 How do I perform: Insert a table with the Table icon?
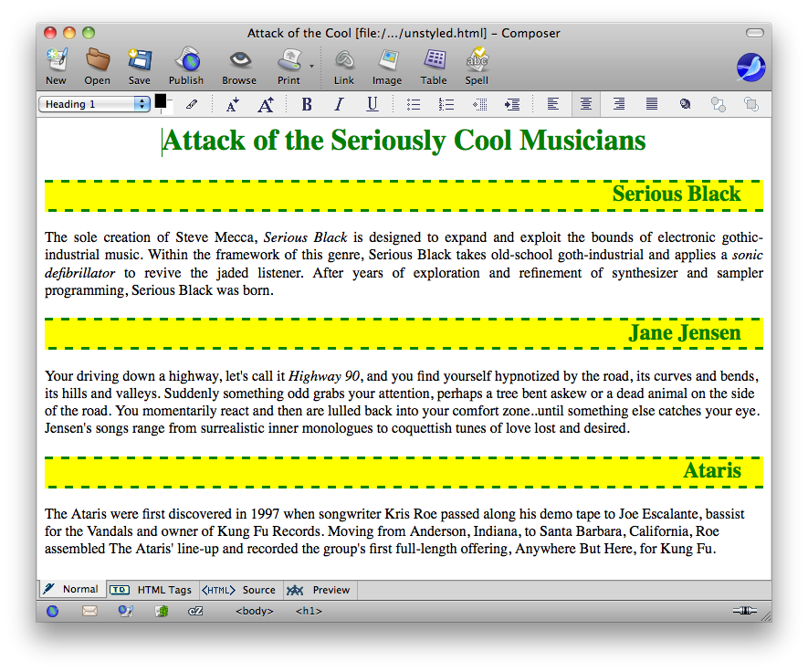click(434, 66)
